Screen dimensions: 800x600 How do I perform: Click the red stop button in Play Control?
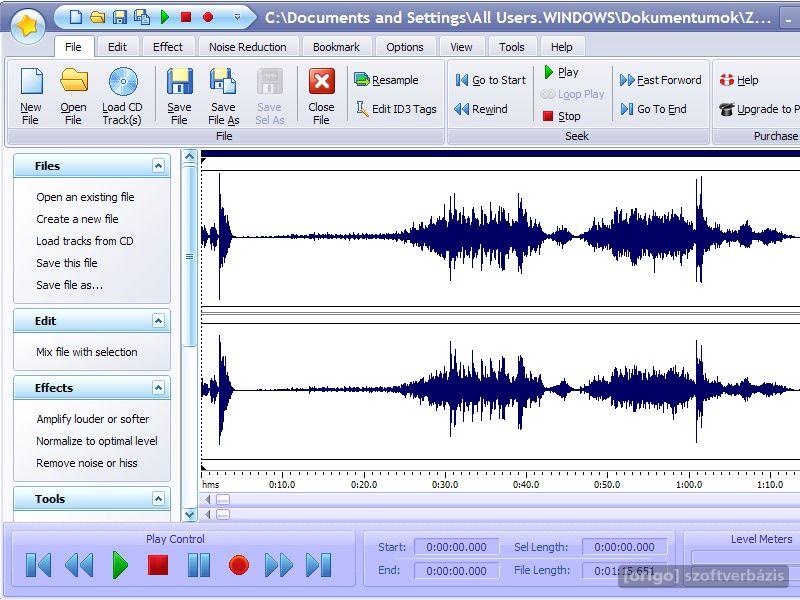[158, 565]
